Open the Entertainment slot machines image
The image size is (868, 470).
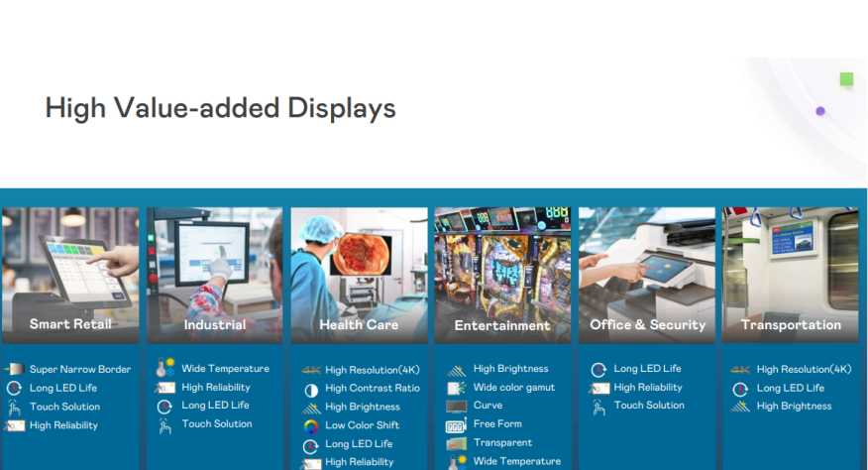pos(502,276)
